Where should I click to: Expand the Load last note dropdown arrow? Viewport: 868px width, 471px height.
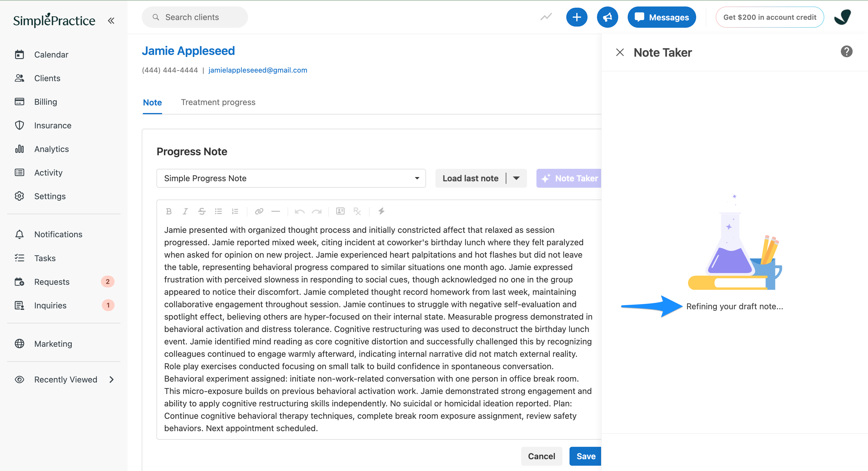point(516,178)
